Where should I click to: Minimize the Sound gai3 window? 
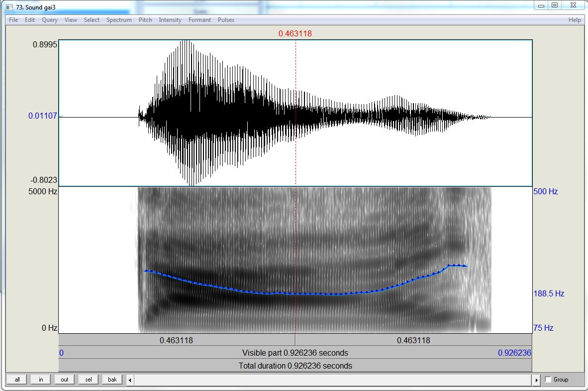coord(541,5)
